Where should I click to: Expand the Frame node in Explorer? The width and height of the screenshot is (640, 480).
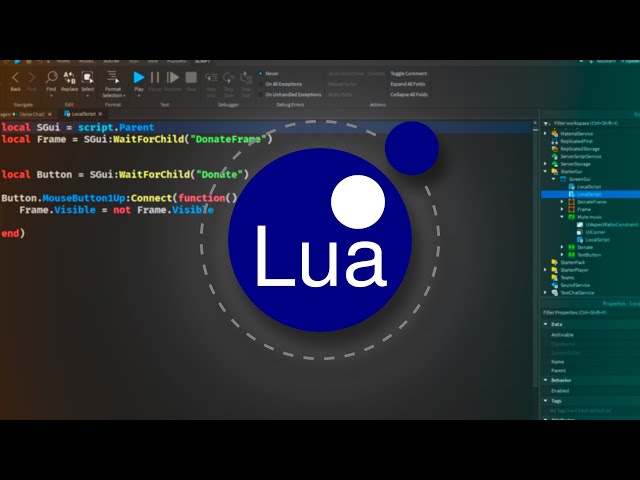pyautogui.click(x=562, y=209)
